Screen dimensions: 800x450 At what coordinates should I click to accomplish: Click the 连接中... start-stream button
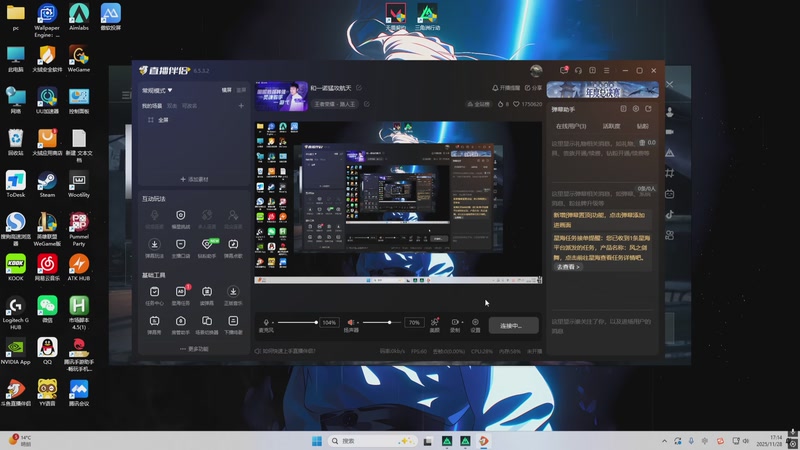(x=513, y=326)
